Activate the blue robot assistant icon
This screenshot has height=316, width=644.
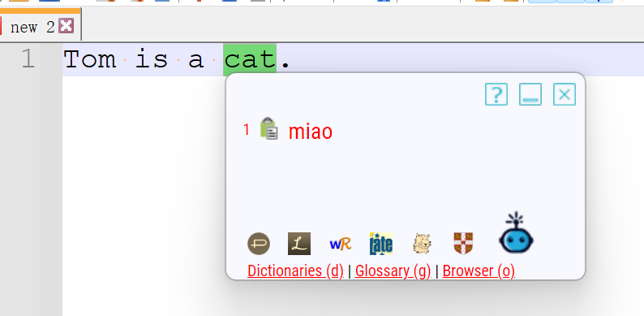pos(517,233)
